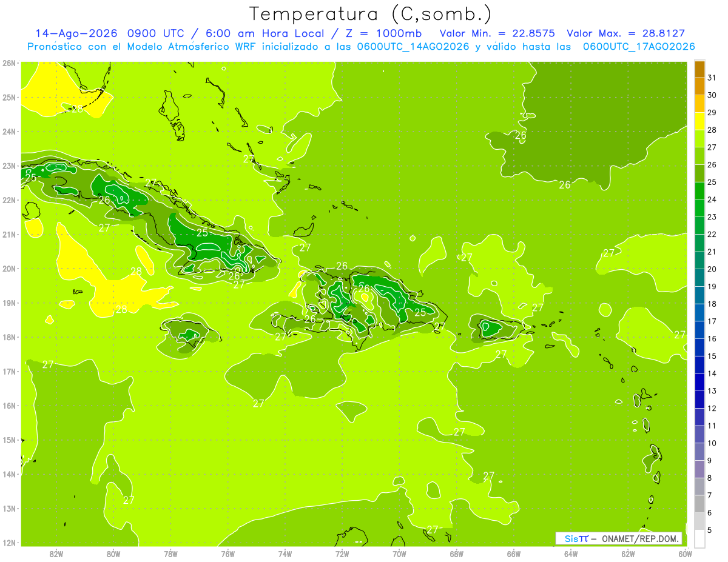The height and width of the screenshot is (562, 728).
Task: Click the 74W longitude axis label
Action: [x=285, y=554]
